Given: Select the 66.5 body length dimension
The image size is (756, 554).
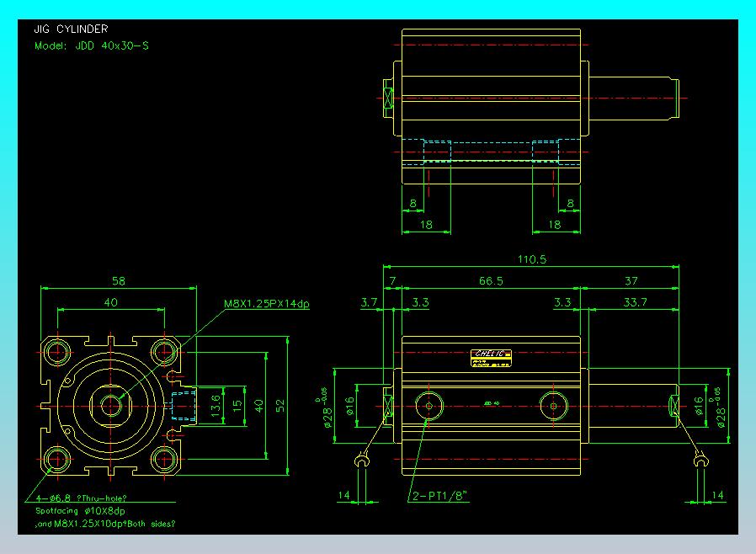Looking at the screenshot, I should [491, 281].
